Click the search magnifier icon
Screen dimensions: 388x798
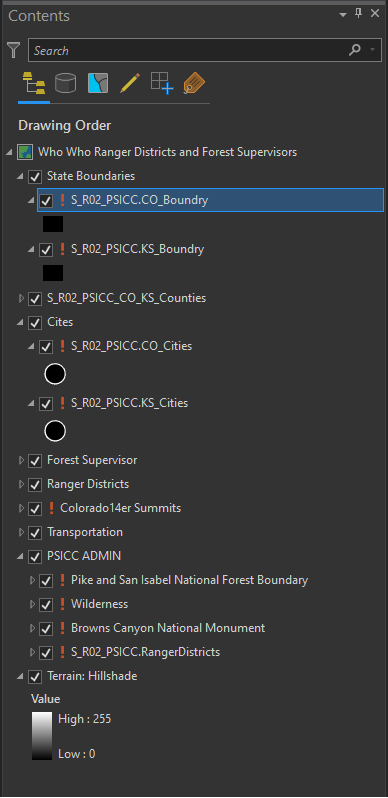[x=354, y=50]
